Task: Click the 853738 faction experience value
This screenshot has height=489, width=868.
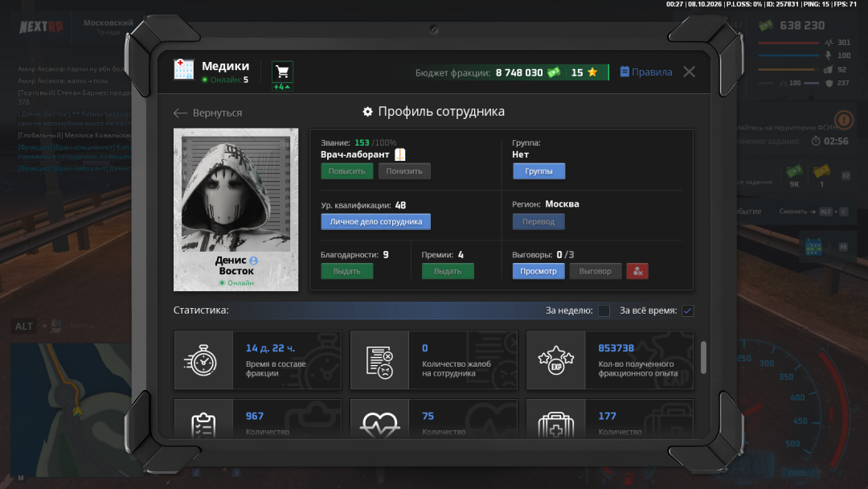Action: coord(616,348)
